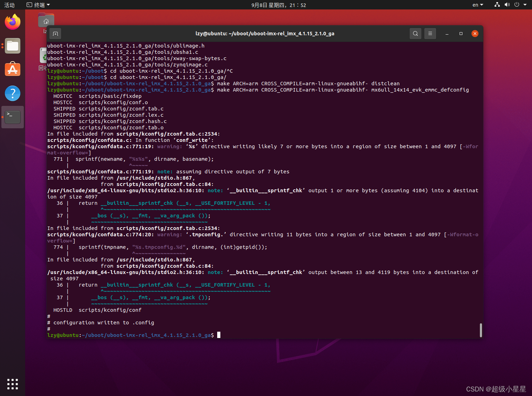The height and width of the screenshot is (396, 532).
Task: Click the volume icon in the top bar
Action: tap(507, 5)
